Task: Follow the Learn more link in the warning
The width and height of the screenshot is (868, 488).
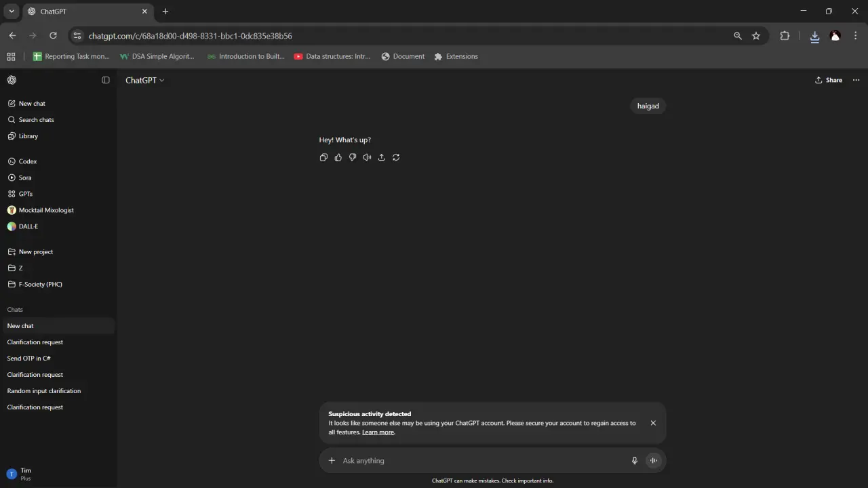Action: coord(378,432)
